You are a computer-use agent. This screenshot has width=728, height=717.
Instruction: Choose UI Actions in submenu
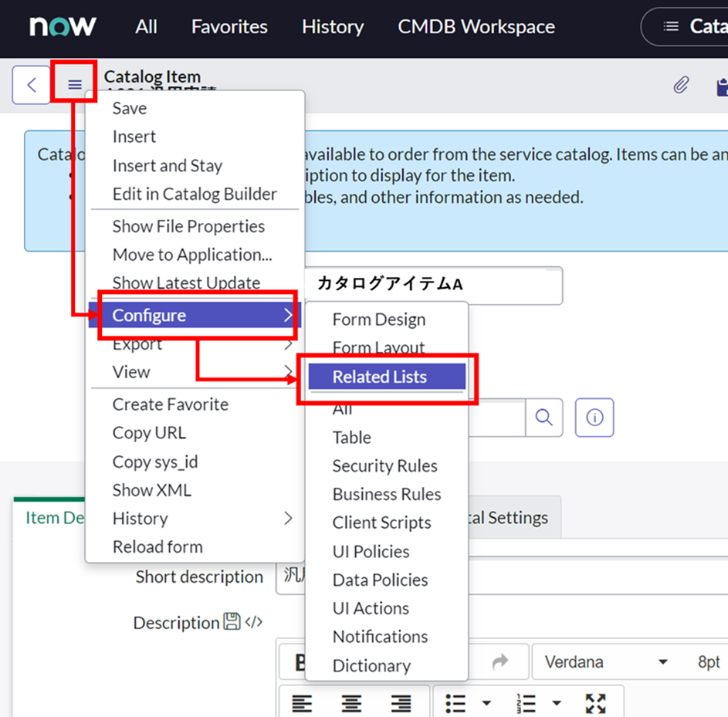click(x=387, y=608)
